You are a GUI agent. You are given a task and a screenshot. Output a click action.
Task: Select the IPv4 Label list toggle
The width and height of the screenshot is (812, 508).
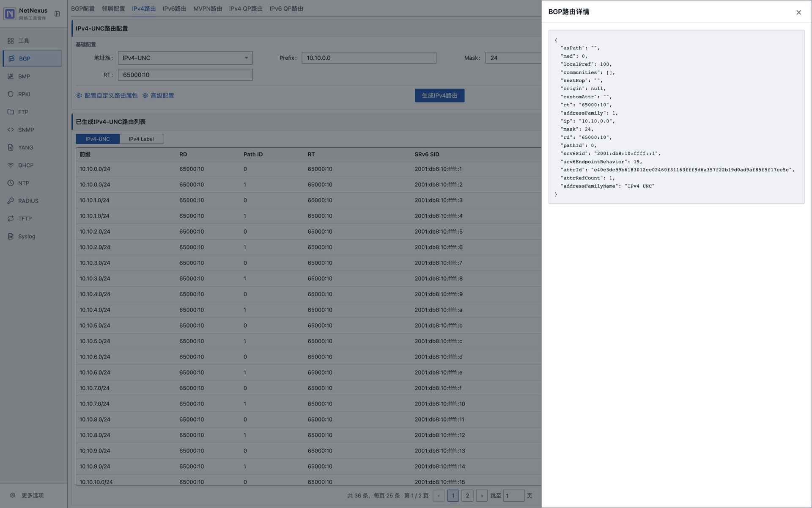(x=141, y=139)
